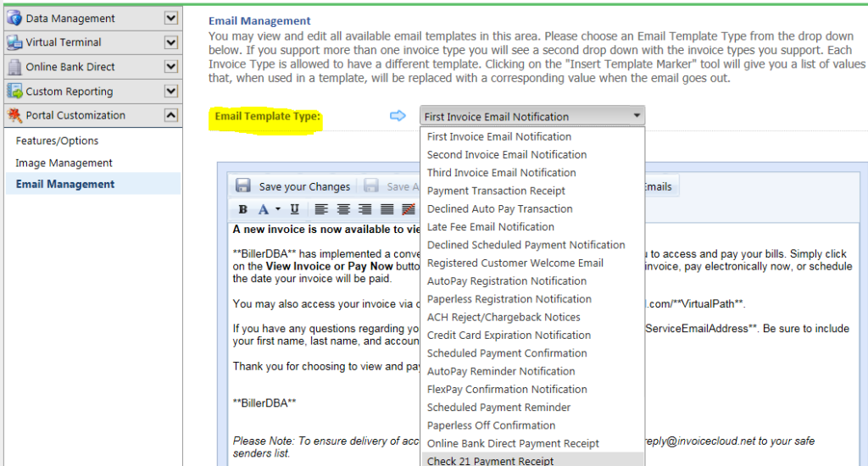
Task: Open the Custom Reporting menu header
Action: point(69,92)
